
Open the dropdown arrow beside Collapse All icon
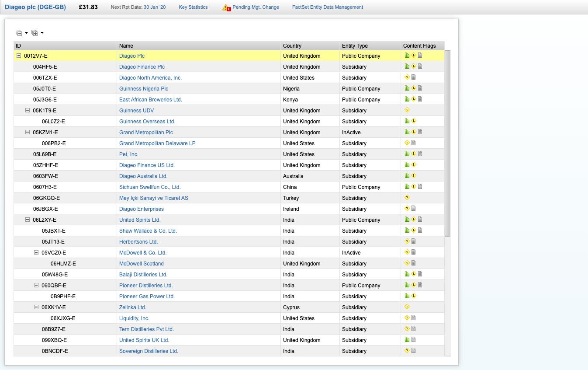(26, 33)
